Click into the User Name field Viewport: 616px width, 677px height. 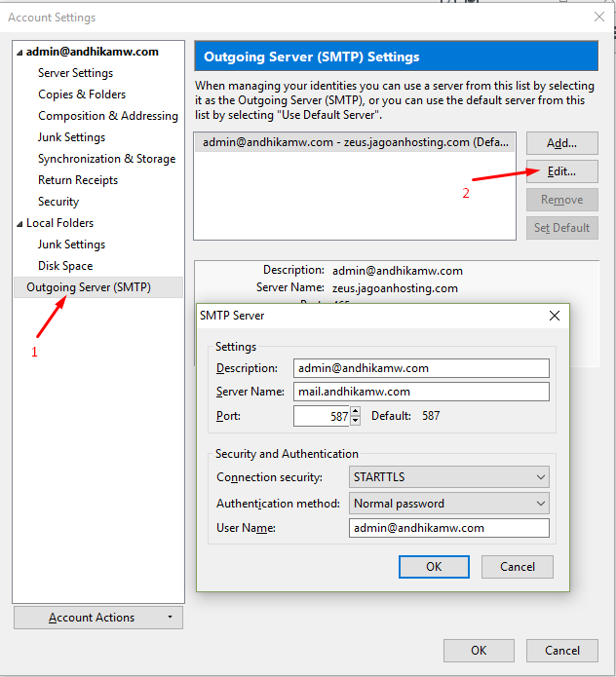pyautogui.click(x=448, y=528)
